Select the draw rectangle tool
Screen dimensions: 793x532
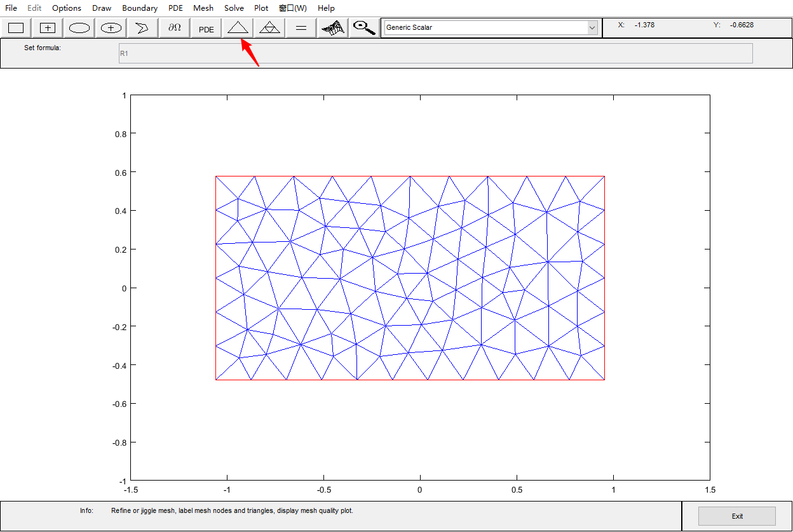pyautogui.click(x=16, y=28)
